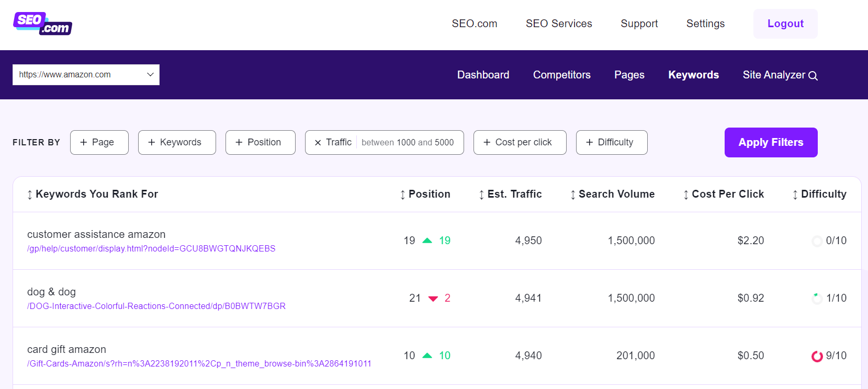This screenshot has width=868, height=389.
Task: Select the Keywords tab
Action: click(x=693, y=75)
